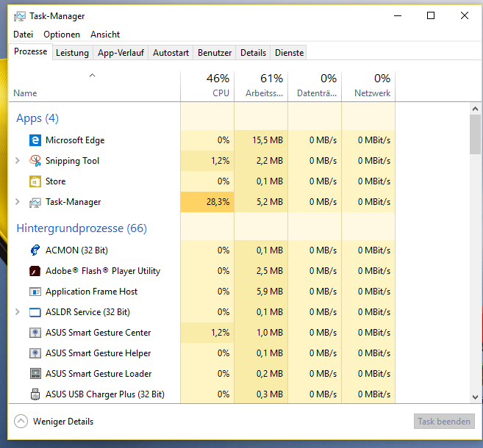
Task: Click ASUS Smart Gesture Center 1,0 MB value
Action: click(270, 333)
